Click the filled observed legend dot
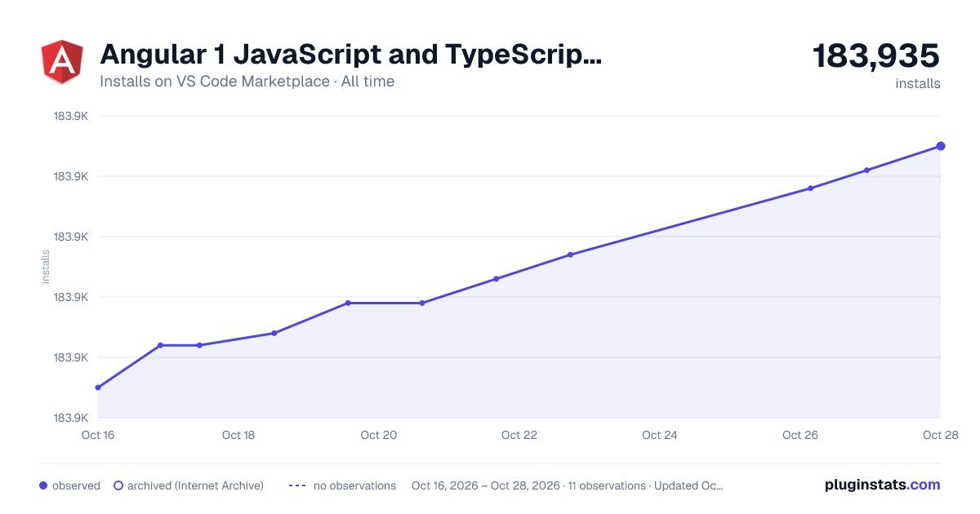Screen dimensions: 980x514 point(43,485)
